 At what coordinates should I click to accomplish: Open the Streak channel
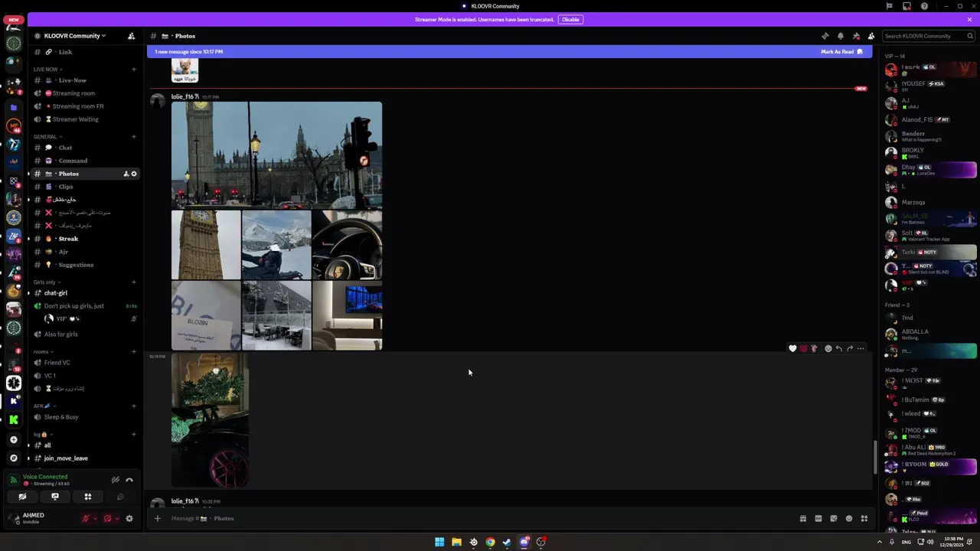tap(86, 239)
